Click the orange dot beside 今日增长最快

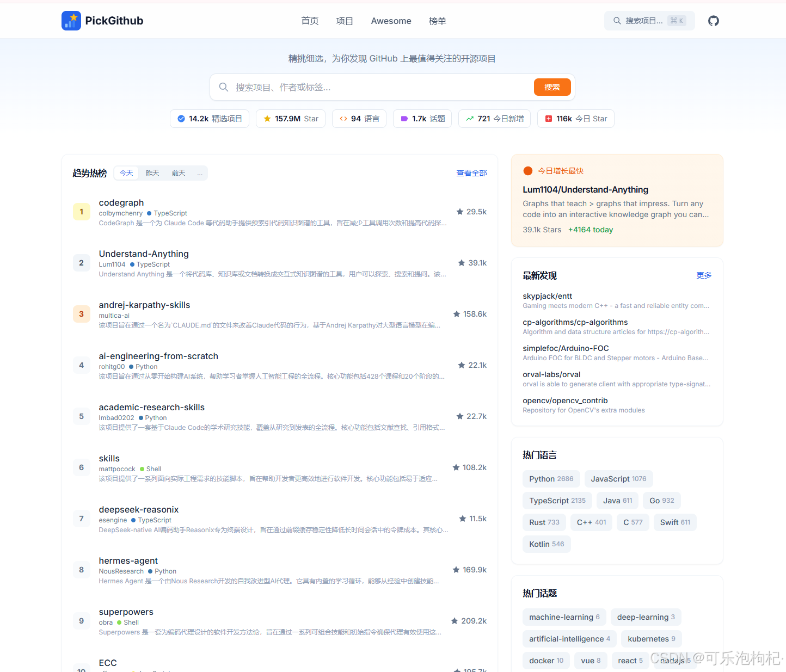(527, 171)
